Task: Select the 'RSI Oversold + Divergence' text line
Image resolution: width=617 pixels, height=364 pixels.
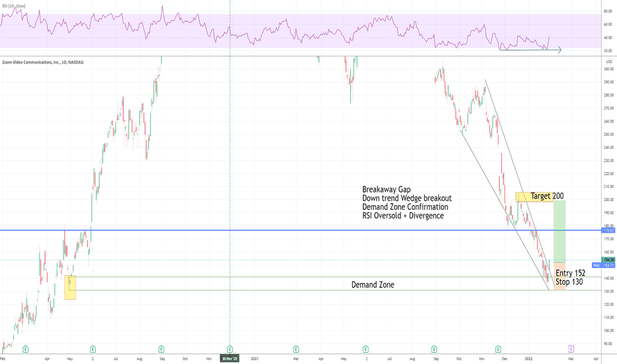Action: (403, 216)
